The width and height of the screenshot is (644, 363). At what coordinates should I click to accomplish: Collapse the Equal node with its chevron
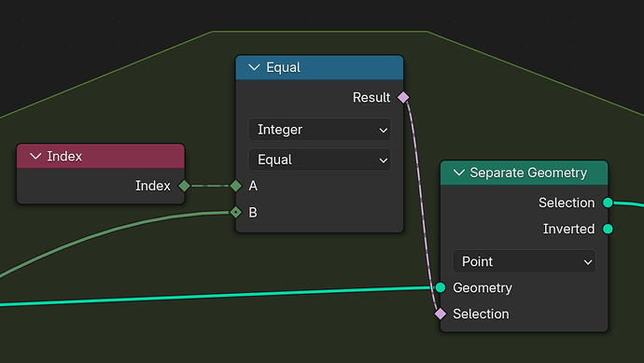(x=254, y=67)
